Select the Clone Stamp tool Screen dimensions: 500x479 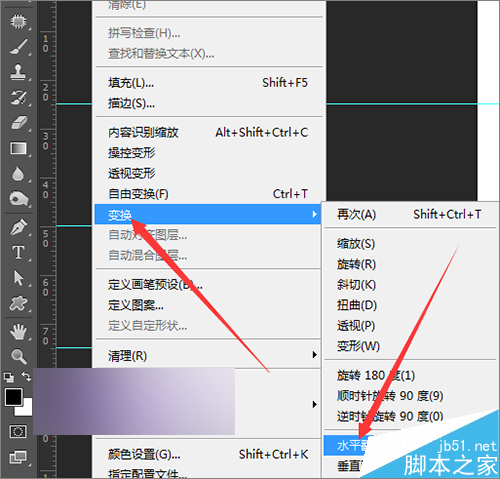coord(18,72)
